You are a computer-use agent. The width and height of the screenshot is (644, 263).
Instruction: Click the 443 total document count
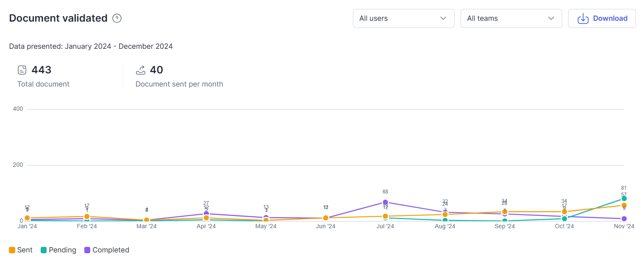[x=42, y=70]
